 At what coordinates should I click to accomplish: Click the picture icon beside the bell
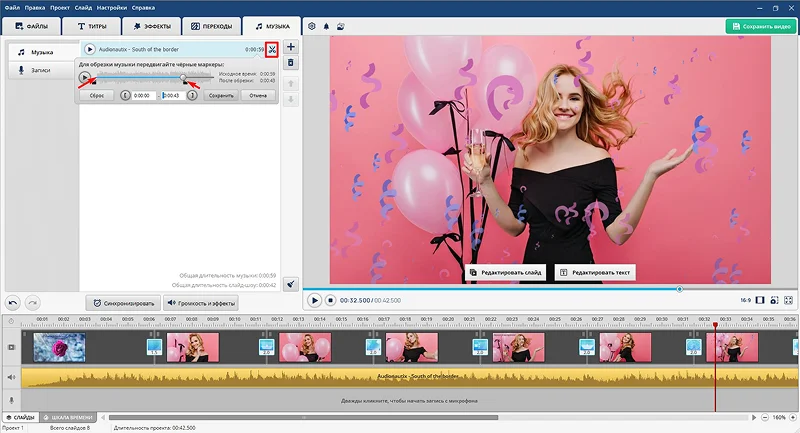tap(340, 26)
